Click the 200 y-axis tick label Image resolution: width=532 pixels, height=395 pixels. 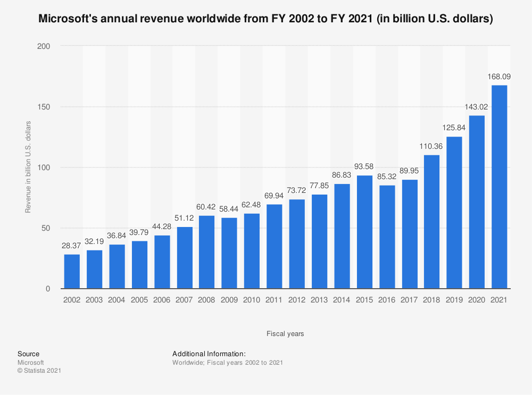click(x=44, y=46)
